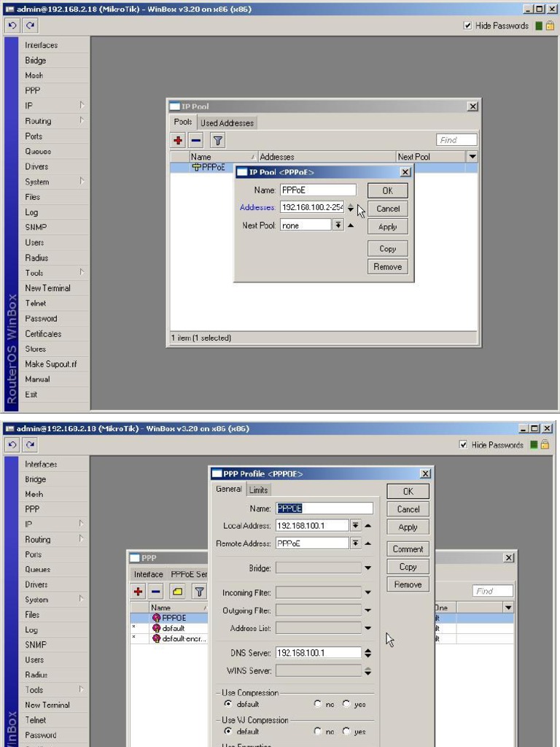Open IP Pool column chooser dropdown
Viewport: 560px width, 747px height.
[x=472, y=156]
